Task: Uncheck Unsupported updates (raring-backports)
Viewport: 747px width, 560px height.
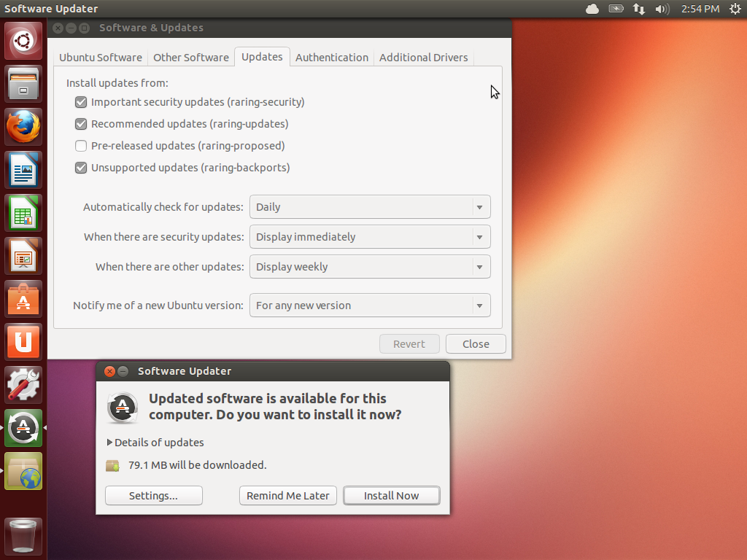Action: click(81, 168)
